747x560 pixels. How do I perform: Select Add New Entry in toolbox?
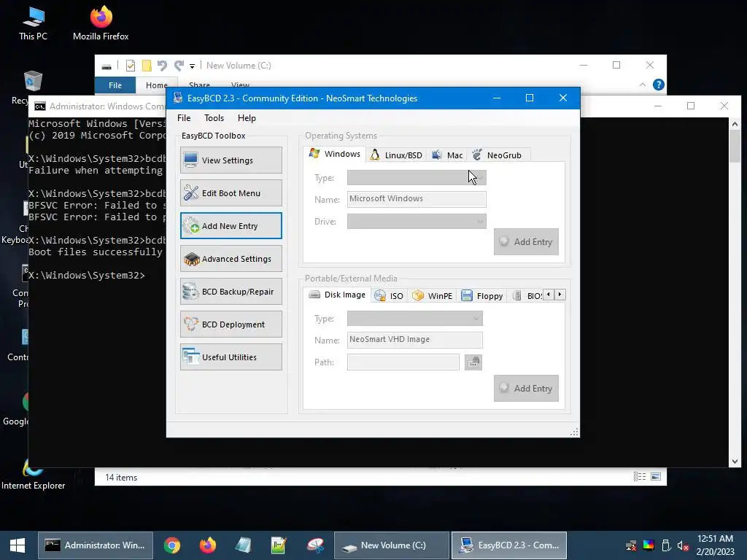click(x=231, y=226)
